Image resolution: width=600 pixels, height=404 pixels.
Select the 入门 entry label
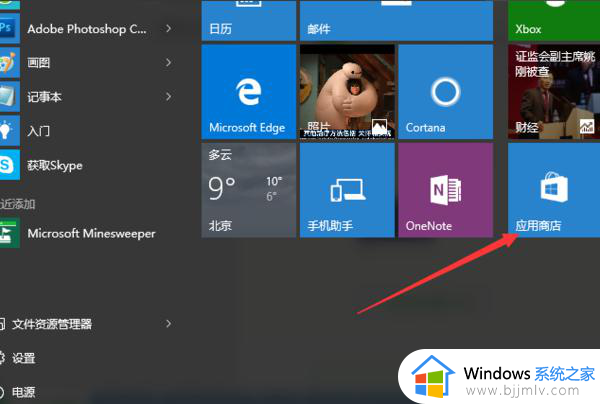pyautogui.click(x=39, y=131)
